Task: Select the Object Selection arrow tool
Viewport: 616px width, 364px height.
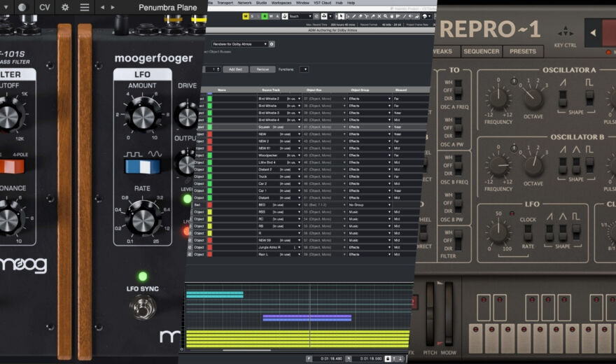Action: point(342,16)
